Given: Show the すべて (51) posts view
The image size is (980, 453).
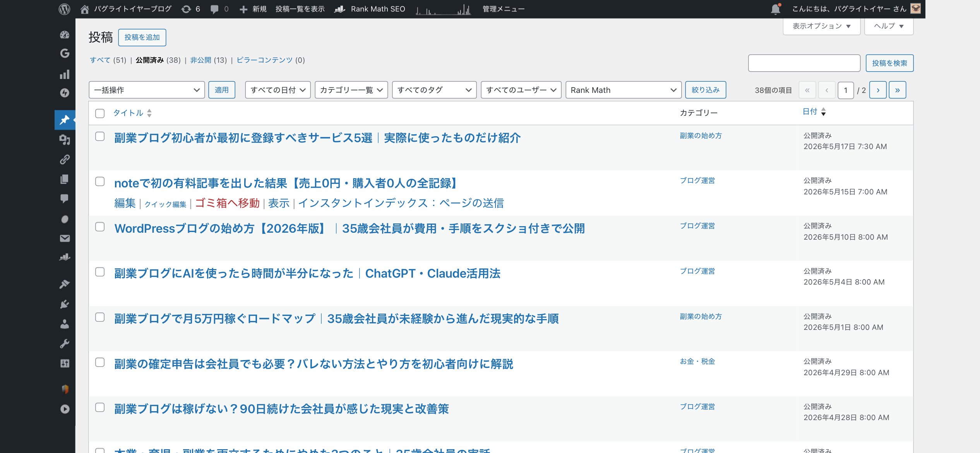Looking at the screenshot, I should pos(108,60).
